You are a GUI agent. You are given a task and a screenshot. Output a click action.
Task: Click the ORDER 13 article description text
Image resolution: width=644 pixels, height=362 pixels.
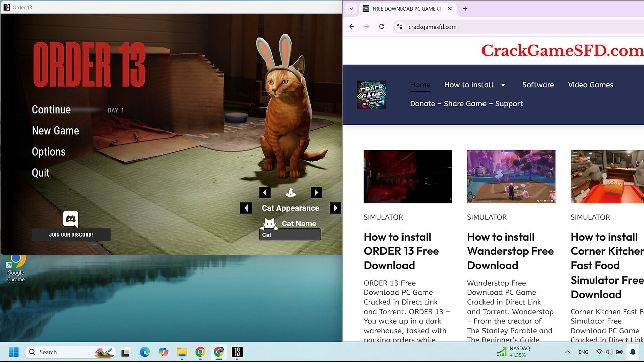click(x=407, y=310)
